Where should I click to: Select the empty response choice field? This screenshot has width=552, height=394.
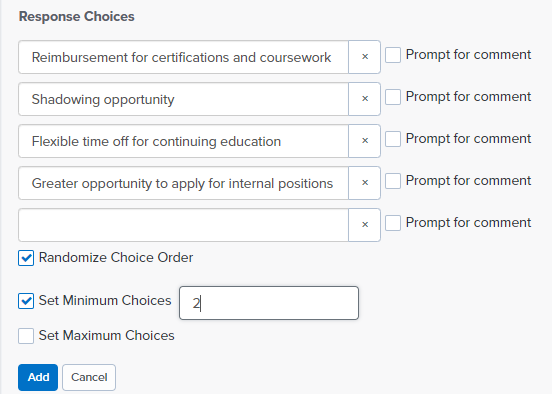pyautogui.click(x=183, y=224)
